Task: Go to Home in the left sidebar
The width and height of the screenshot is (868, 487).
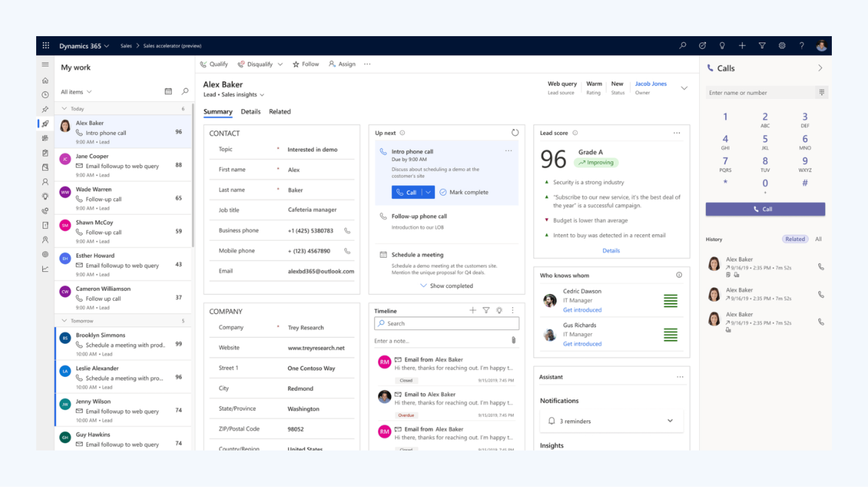Action: (45, 80)
